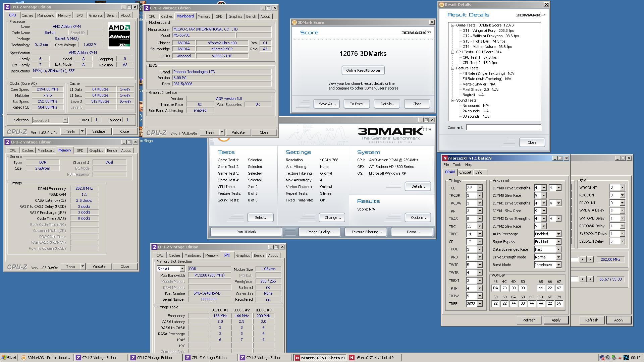The image size is (644, 362).
Task: Click the Run 3DMark button
Action: 246,232
